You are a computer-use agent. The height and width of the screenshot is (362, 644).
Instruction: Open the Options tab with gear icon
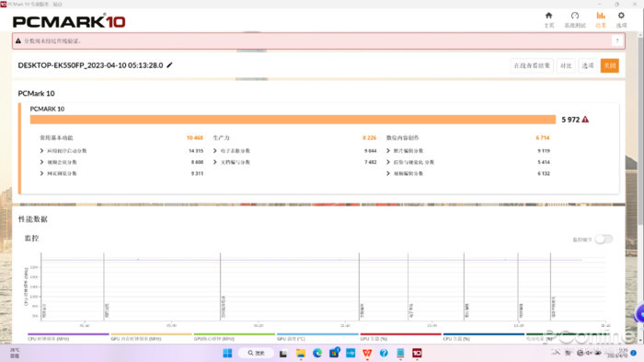coord(621,19)
